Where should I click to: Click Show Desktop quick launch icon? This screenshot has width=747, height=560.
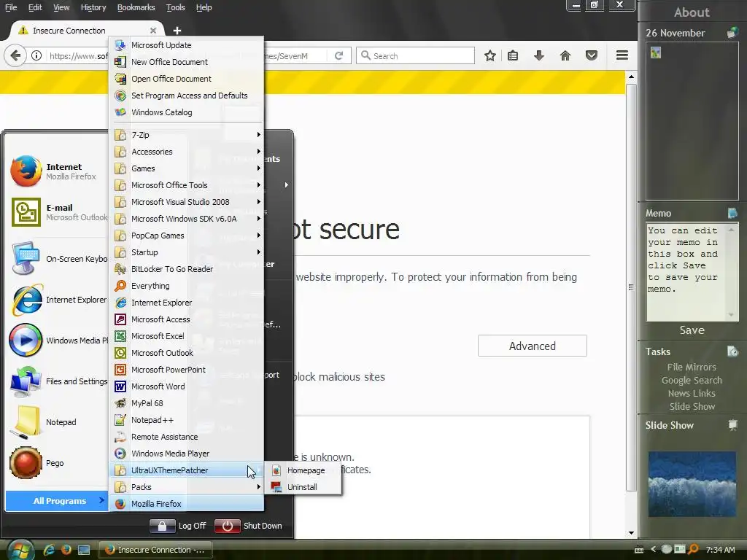(x=83, y=550)
